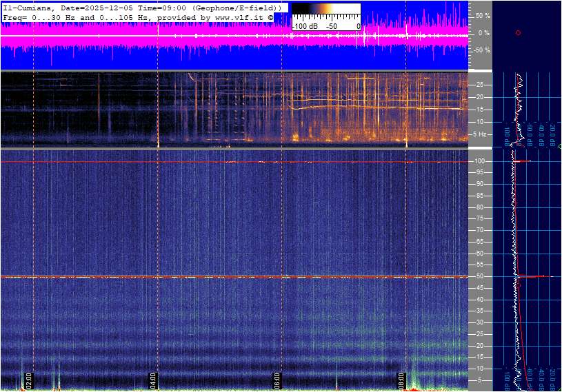Click the red circle marker in the top-right panel
562x392 pixels.
518,33
